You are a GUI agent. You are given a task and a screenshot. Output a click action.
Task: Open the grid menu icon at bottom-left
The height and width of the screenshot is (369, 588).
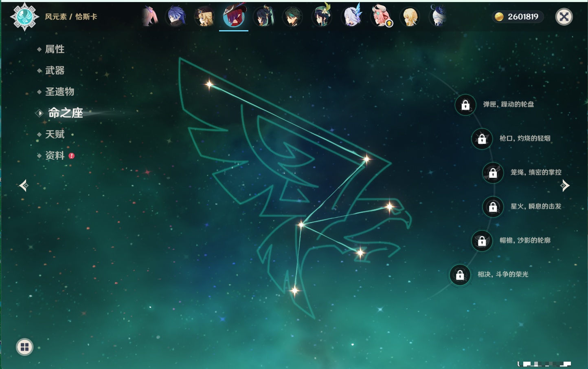(x=24, y=347)
